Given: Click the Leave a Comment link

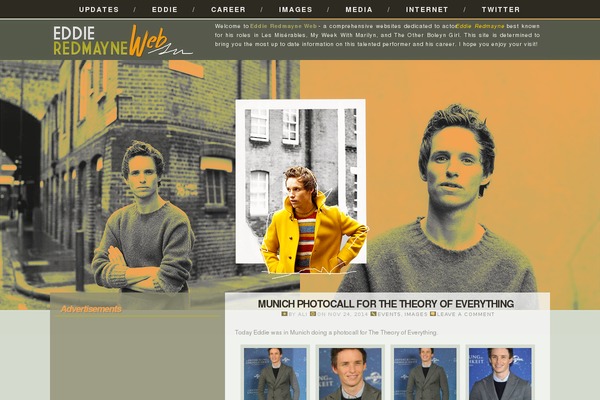Looking at the screenshot, I should [466, 314].
